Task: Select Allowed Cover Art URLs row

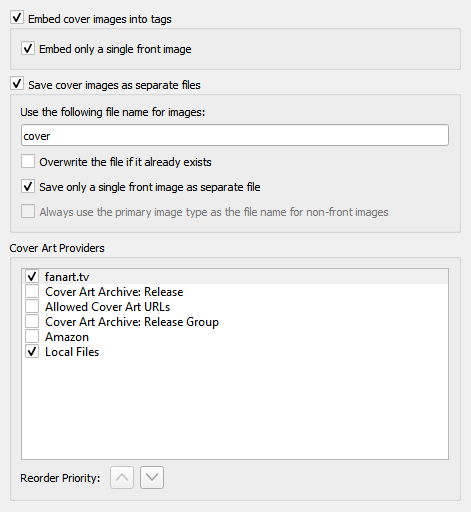Action: coord(235,307)
